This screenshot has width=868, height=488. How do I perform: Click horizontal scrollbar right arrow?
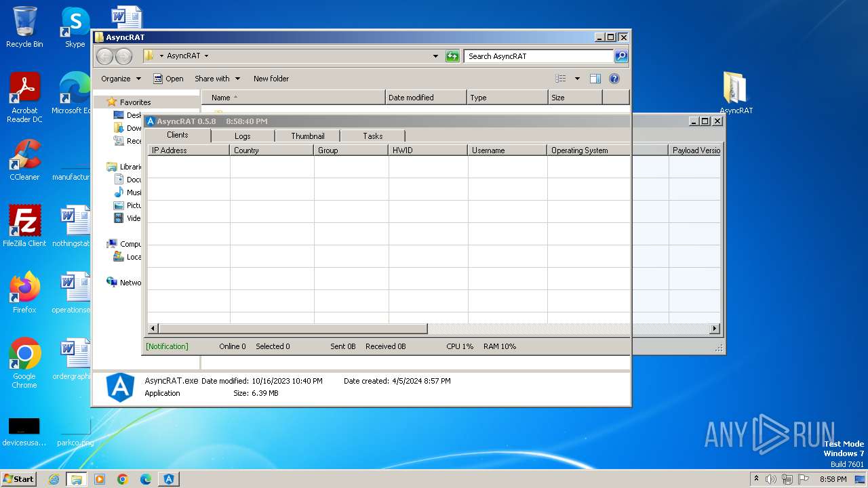(715, 329)
